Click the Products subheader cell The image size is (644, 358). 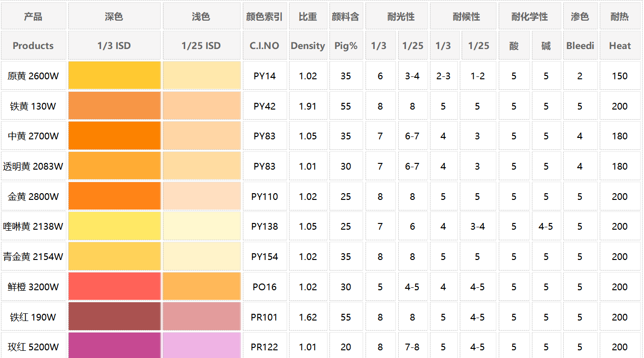tap(33, 45)
